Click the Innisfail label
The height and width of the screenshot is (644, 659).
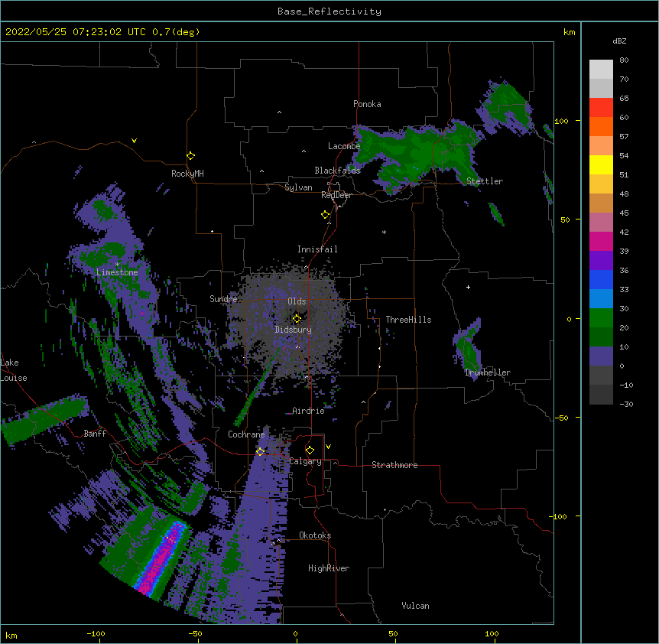click(x=317, y=249)
